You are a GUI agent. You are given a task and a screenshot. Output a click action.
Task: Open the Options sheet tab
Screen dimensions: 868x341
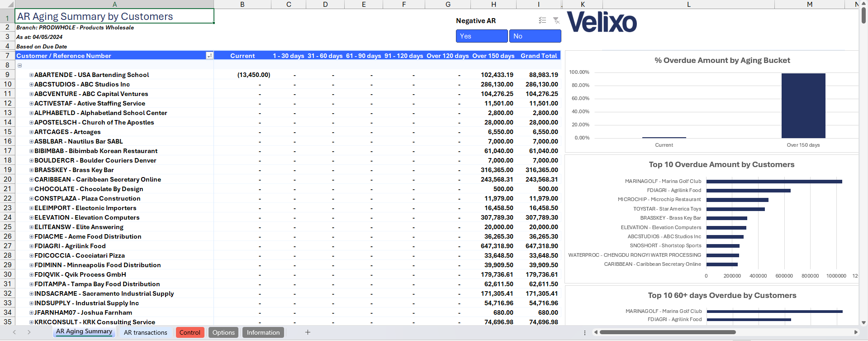point(223,332)
